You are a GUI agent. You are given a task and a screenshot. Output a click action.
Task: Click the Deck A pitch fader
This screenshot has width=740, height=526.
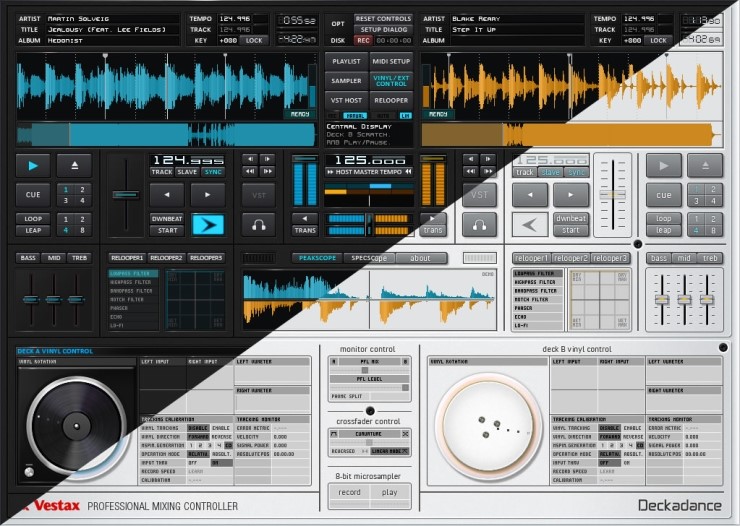click(x=125, y=194)
